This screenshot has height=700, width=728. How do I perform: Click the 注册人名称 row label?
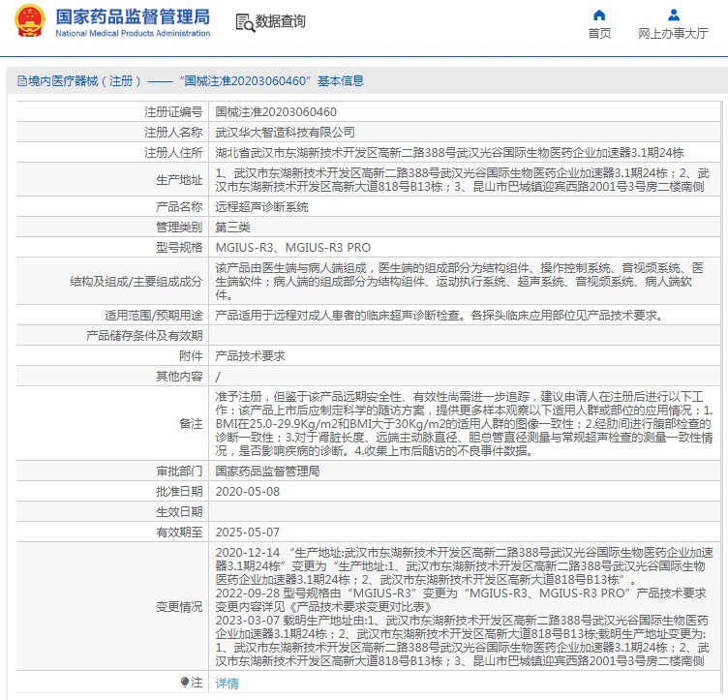(x=173, y=133)
